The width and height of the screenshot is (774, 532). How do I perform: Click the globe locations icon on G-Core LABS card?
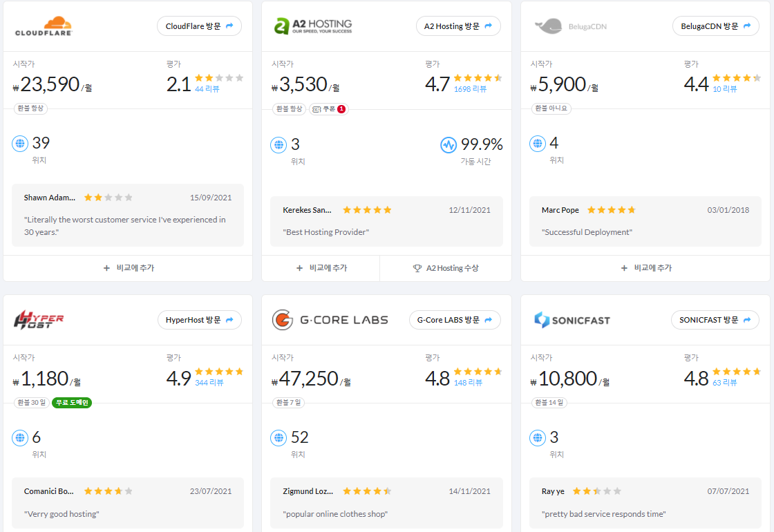(279, 438)
